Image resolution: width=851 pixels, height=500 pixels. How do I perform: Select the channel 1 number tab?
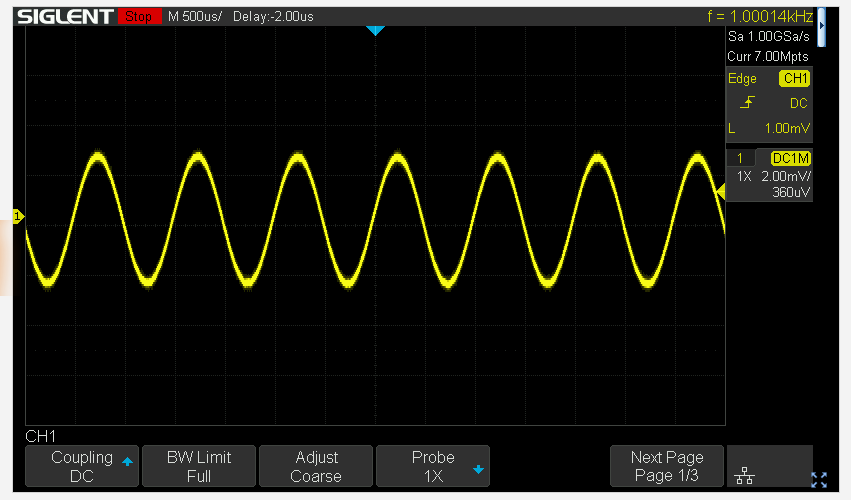740,159
